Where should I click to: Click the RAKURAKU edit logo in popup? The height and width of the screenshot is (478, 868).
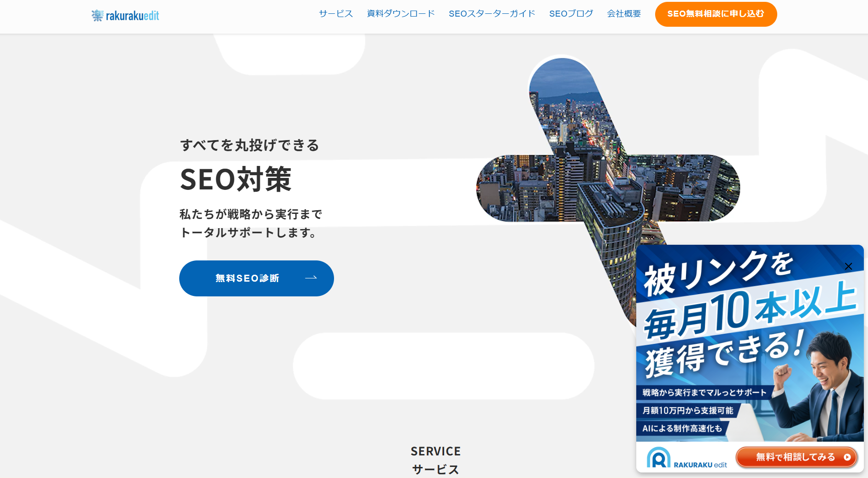[x=686, y=458]
